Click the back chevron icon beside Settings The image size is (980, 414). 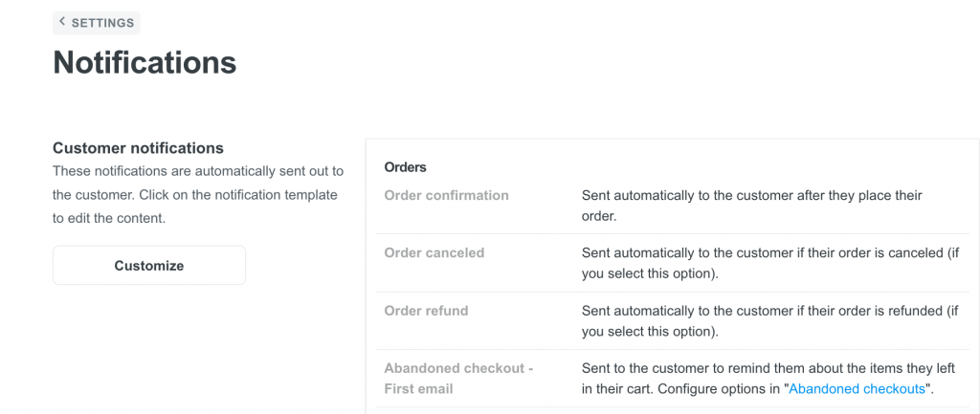click(x=62, y=22)
